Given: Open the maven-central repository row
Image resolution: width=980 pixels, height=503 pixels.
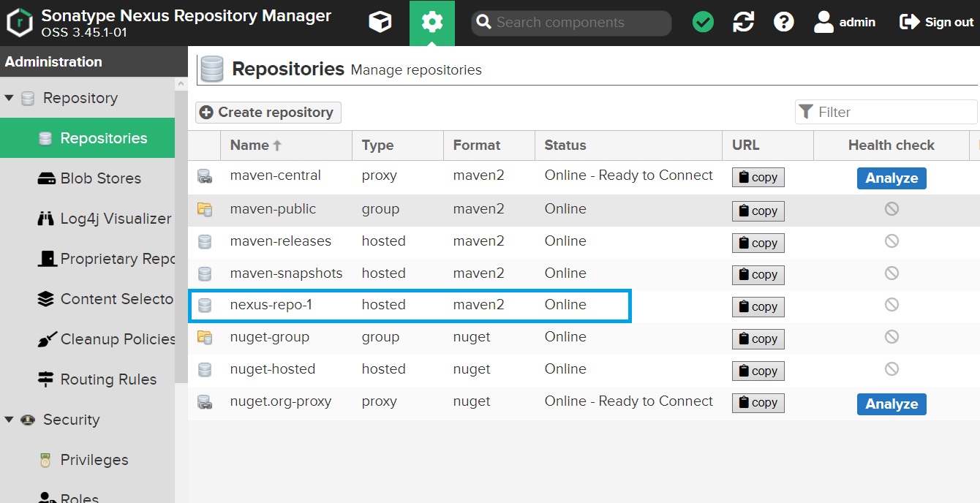Looking at the screenshot, I should (x=584, y=176).
